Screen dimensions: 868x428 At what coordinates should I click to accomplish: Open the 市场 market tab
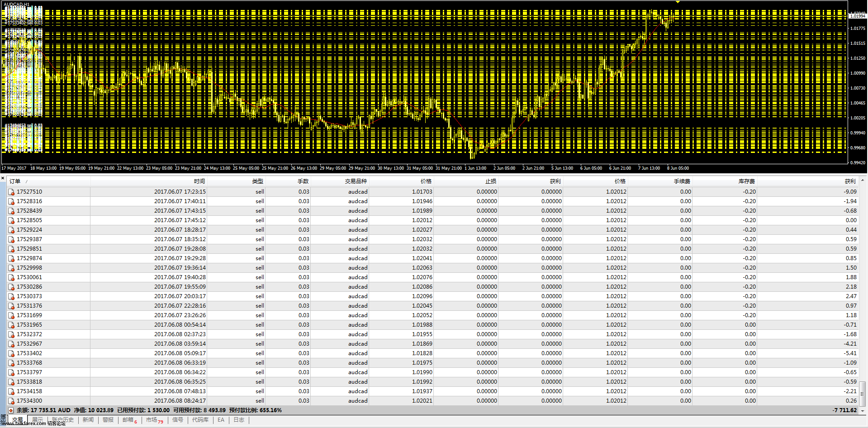[x=154, y=420]
